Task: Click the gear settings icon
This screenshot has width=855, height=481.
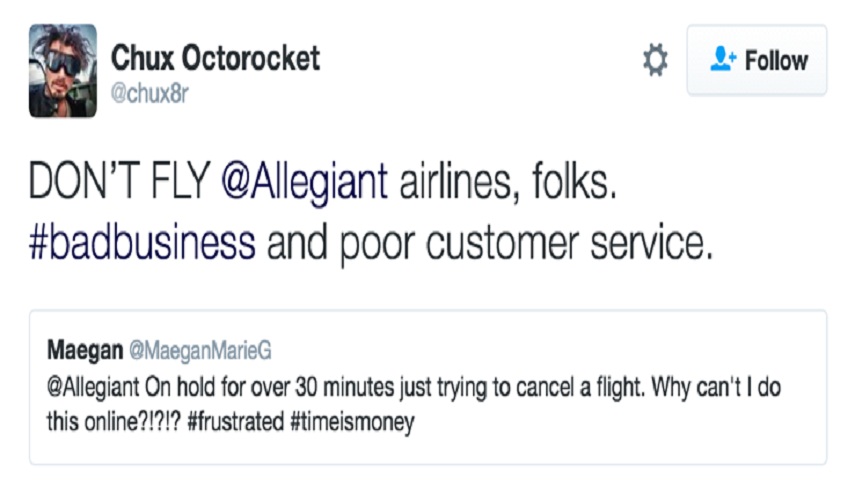Action: (x=655, y=61)
